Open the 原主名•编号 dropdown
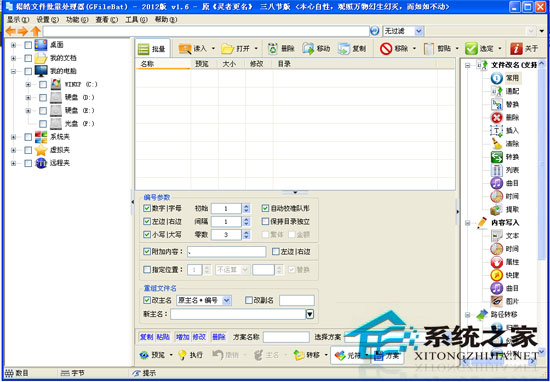Image resolution: width=550 pixels, height=382 pixels. [204, 300]
